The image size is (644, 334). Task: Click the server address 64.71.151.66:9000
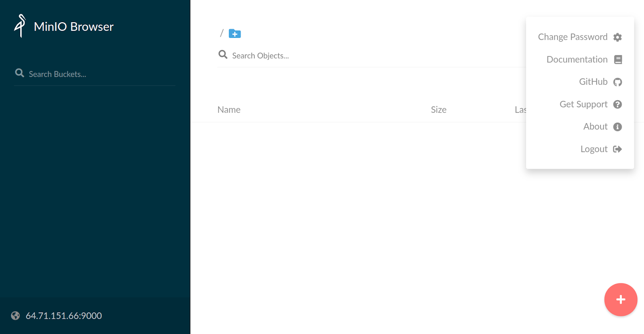tap(64, 316)
